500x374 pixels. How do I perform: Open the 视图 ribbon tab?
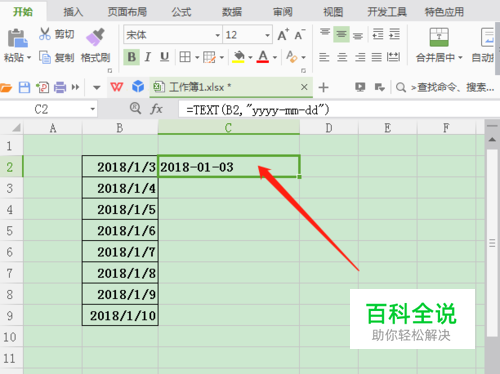[333, 12]
